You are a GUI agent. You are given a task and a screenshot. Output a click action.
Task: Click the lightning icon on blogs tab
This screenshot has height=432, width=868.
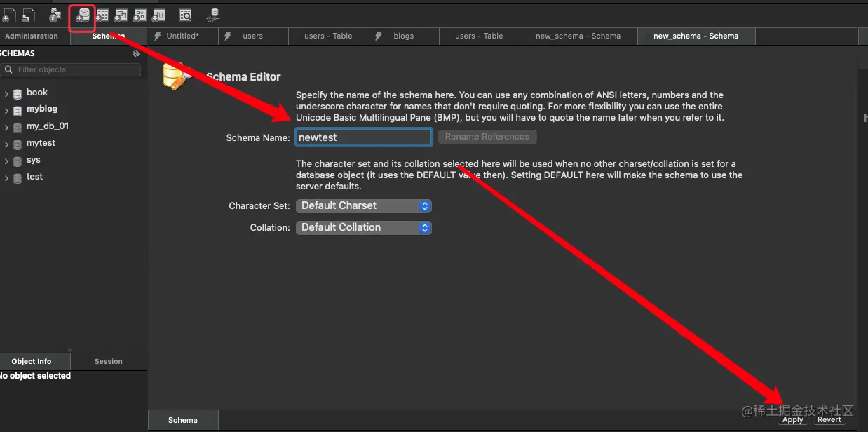pyautogui.click(x=379, y=36)
